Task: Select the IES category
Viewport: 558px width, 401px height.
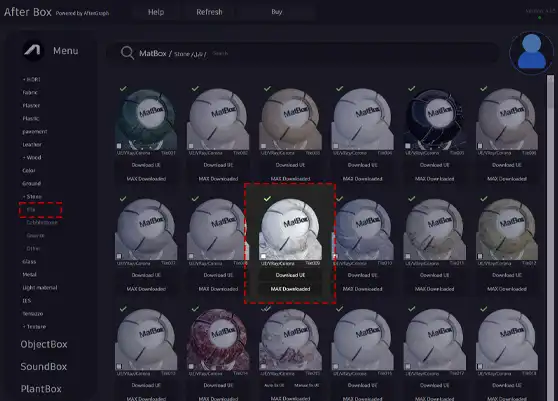Action: (27, 301)
